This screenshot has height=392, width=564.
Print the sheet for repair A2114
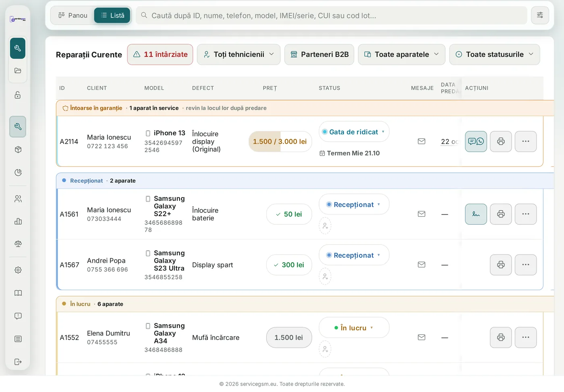click(x=501, y=141)
